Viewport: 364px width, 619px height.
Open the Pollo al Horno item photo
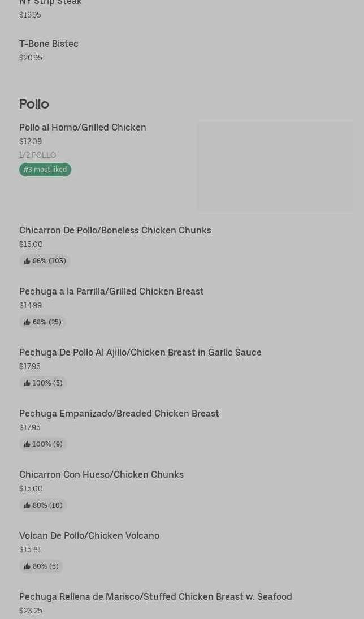tap(275, 166)
